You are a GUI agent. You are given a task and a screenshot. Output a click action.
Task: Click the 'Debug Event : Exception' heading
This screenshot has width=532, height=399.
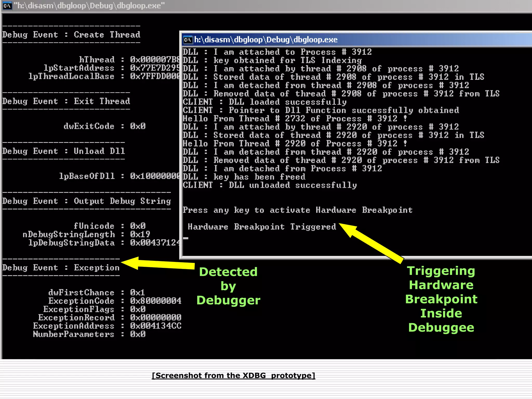pyautogui.click(x=61, y=268)
